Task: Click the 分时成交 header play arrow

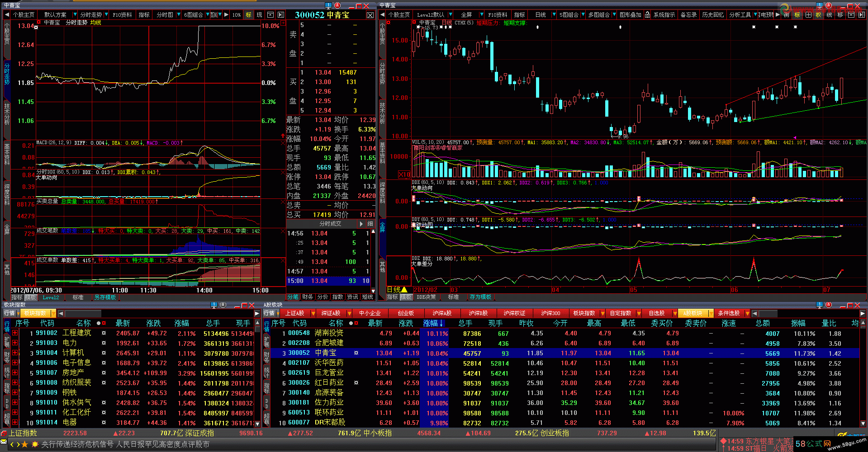Action: (x=361, y=224)
